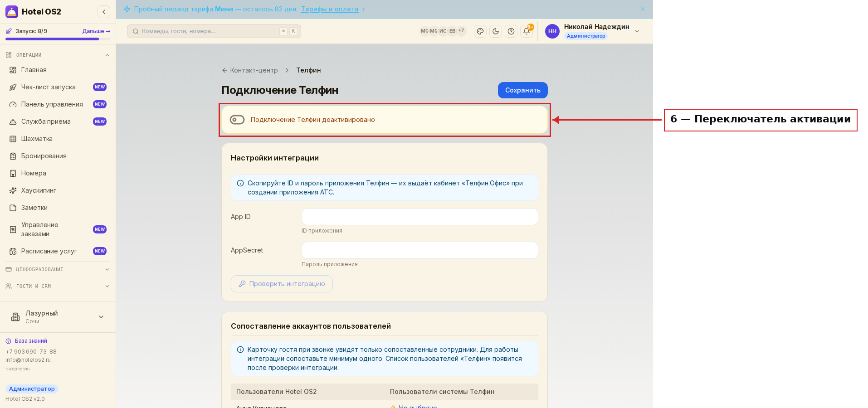Click the Хаускипинг sparkle icon

click(13, 190)
